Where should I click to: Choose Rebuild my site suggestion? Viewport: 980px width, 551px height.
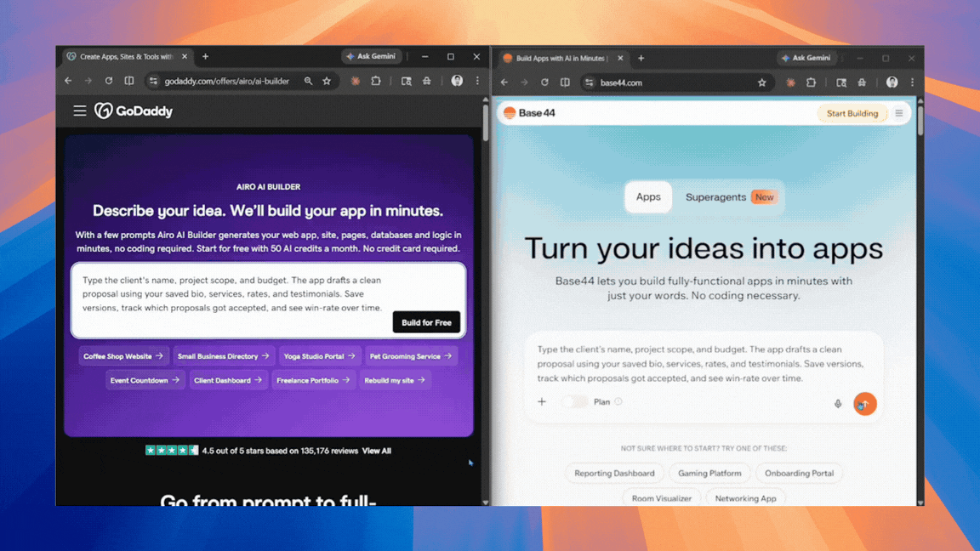pyautogui.click(x=395, y=380)
